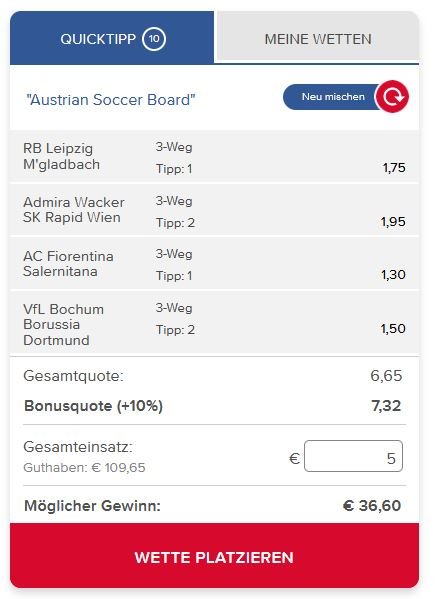
Task: Click the Guthaben balance text
Action: (x=84, y=468)
